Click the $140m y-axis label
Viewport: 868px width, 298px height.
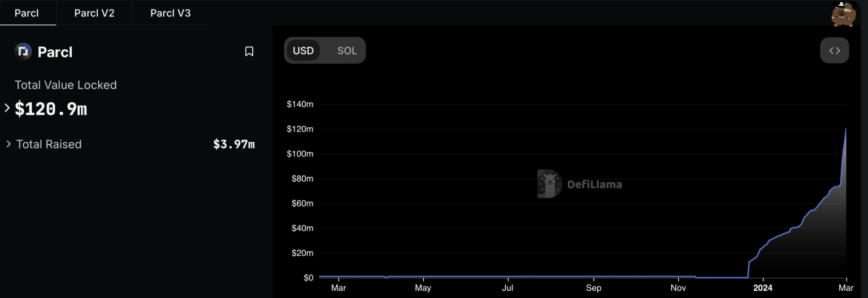pos(300,104)
